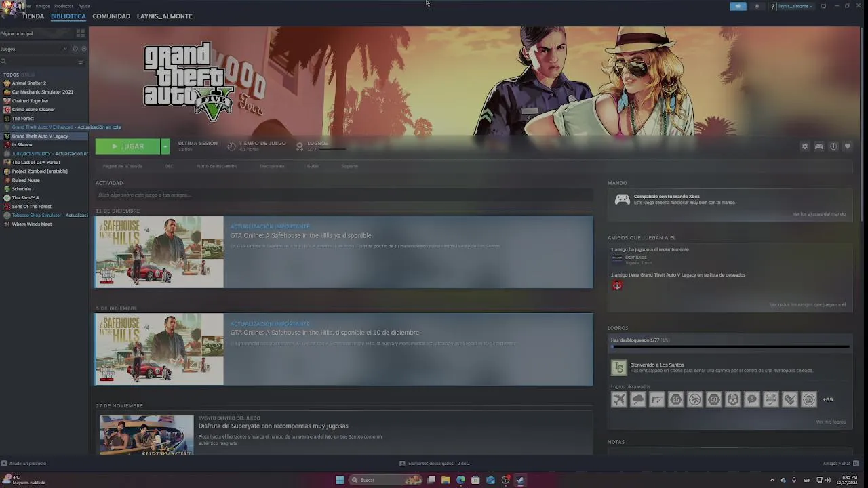Click the game info icon
Screen dimensions: 868x488
click(833, 146)
